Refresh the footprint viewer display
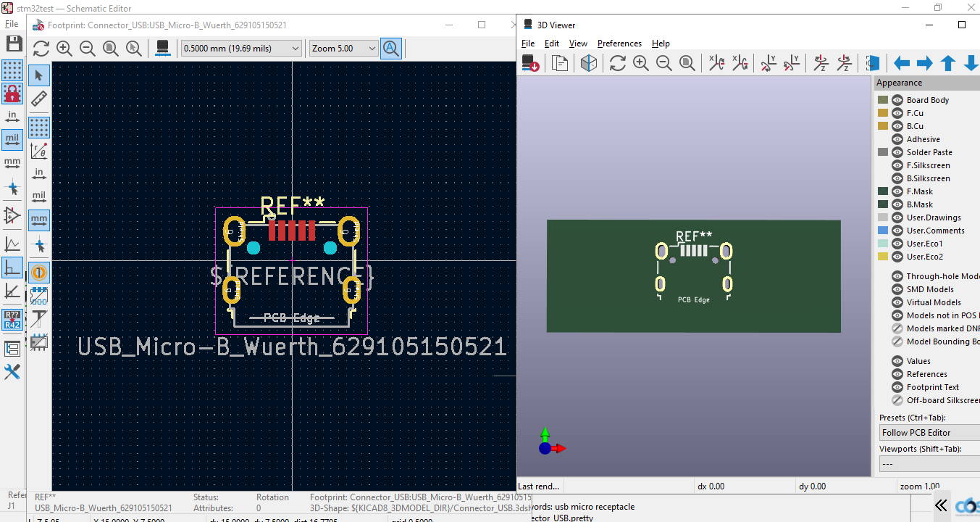The image size is (980, 522). [41, 49]
